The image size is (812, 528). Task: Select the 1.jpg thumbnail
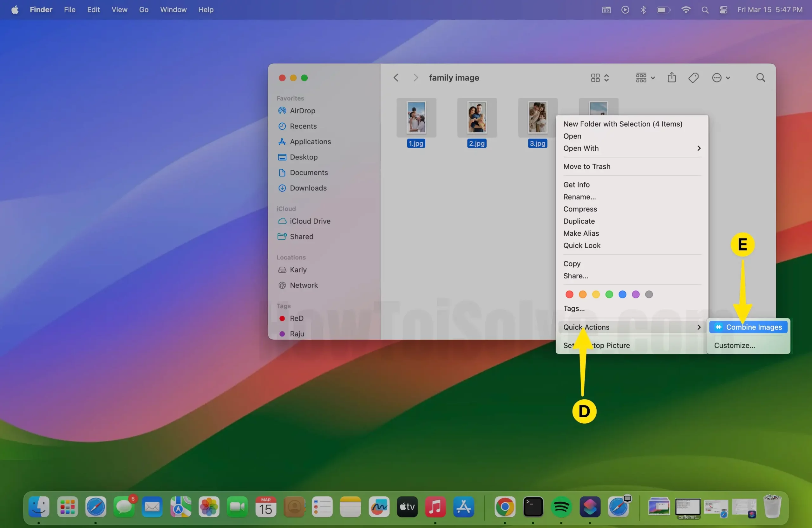tap(416, 118)
